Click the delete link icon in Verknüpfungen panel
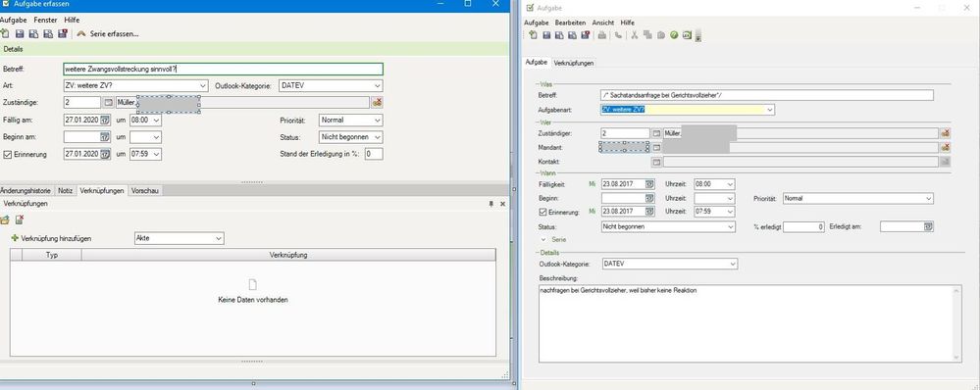Image resolution: width=980 pixels, height=390 pixels. click(20, 219)
